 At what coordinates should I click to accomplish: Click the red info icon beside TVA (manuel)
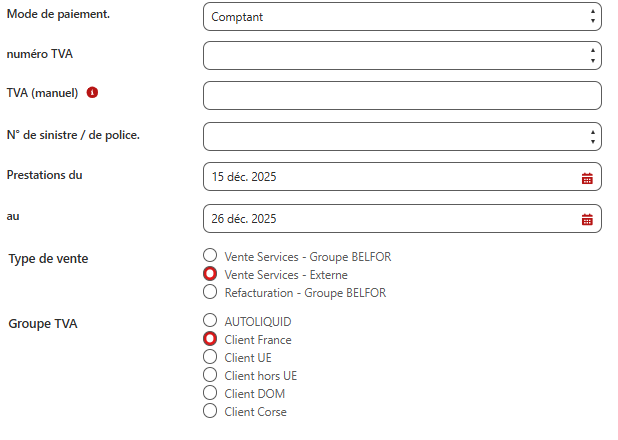click(x=92, y=93)
